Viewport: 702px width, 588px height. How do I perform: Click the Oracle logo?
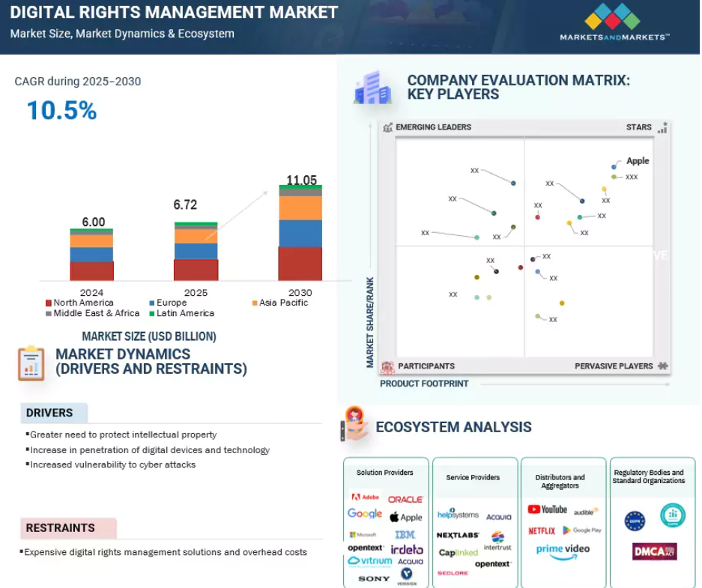[405, 500]
